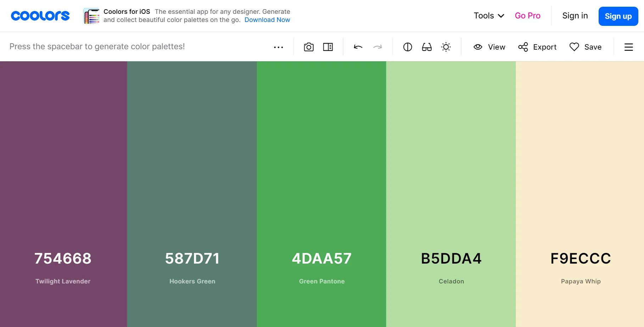The height and width of the screenshot is (327, 644).
Task: Click the Twilight Lavender color name
Action: coord(63,281)
